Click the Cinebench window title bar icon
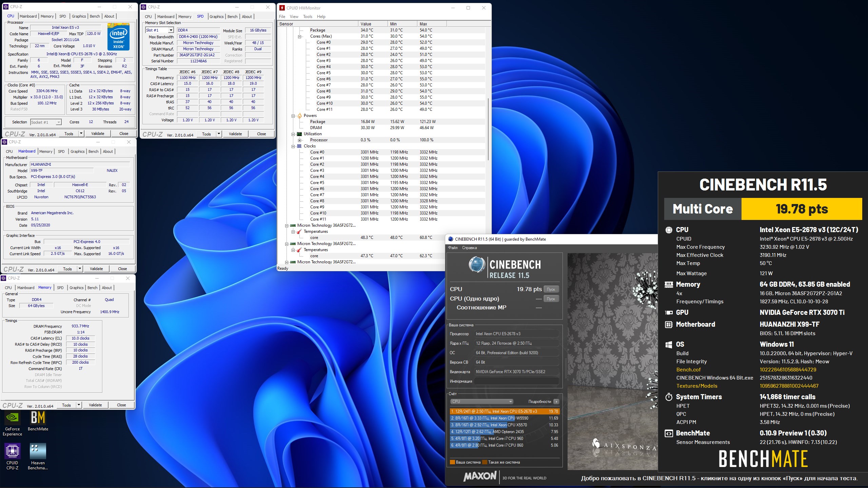Viewport: 868px width, 488px height. (451, 239)
